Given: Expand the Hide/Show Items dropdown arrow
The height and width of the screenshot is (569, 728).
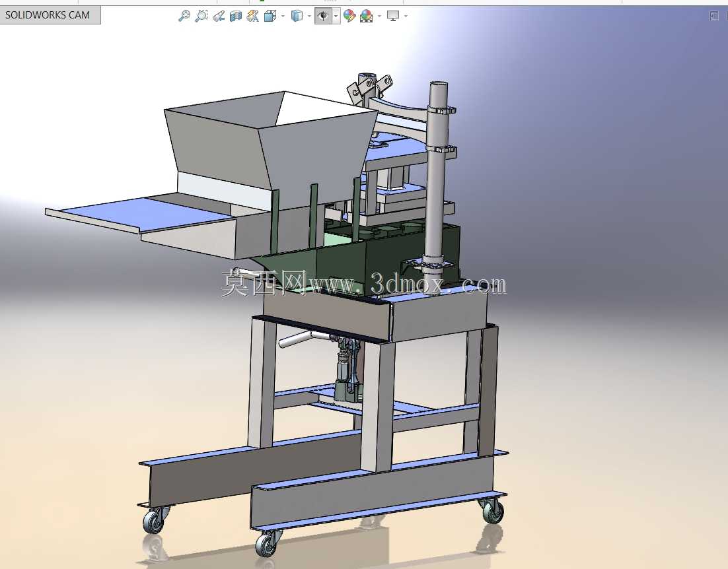Looking at the screenshot, I should pos(336,17).
